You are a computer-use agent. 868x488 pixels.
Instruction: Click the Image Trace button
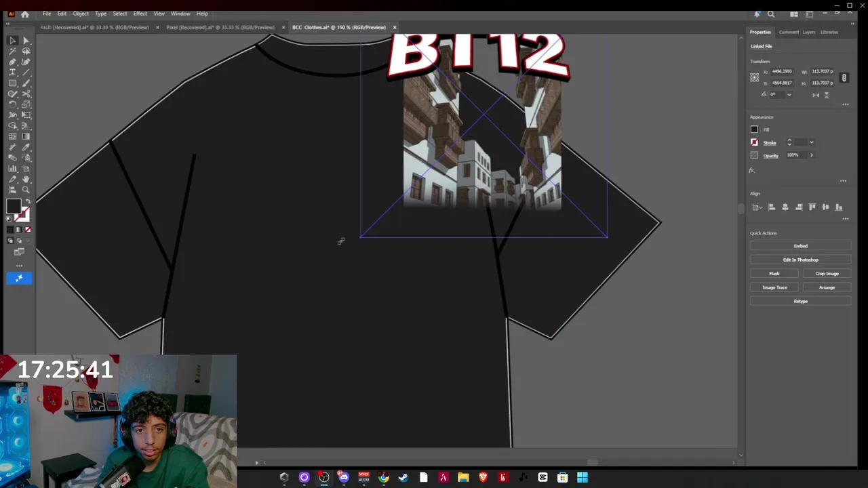[x=774, y=287]
